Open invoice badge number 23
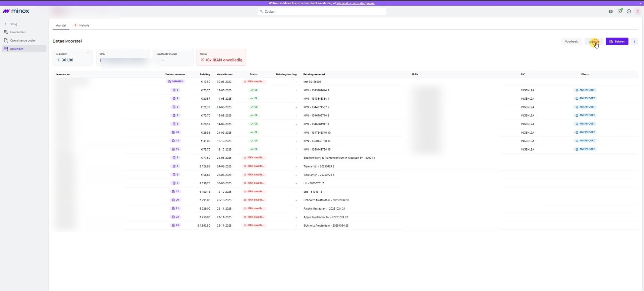The width and height of the screenshot is (644, 291). (175, 226)
